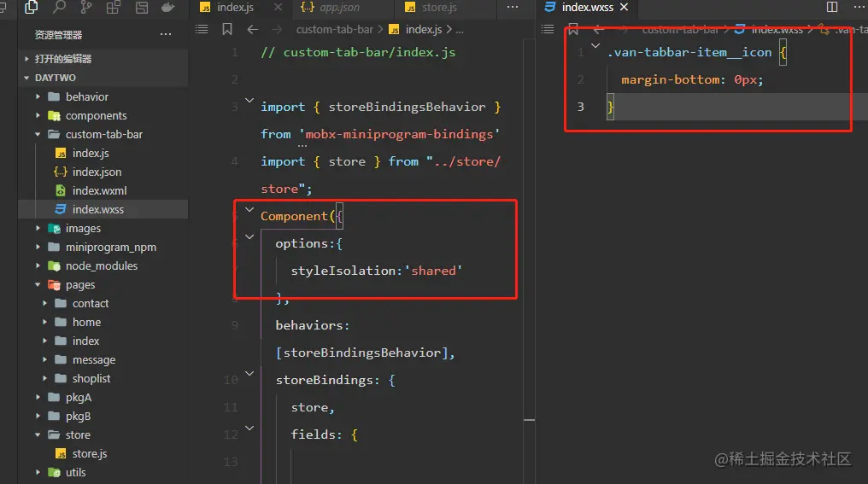
Task: Fold the storeBindings block on line 10
Action: (249, 373)
